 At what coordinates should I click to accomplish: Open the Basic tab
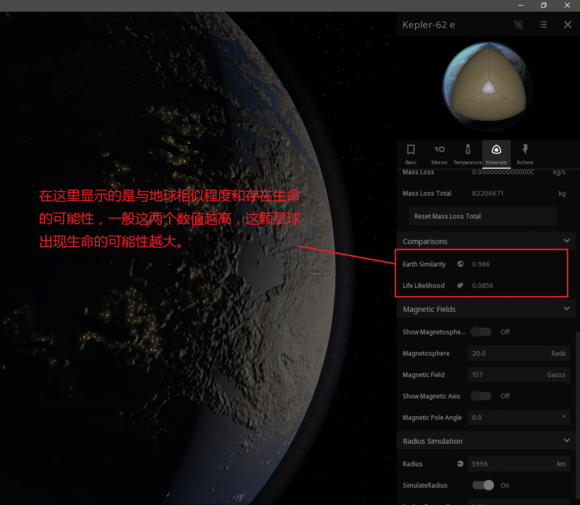pyautogui.click(x=411, y=154)
